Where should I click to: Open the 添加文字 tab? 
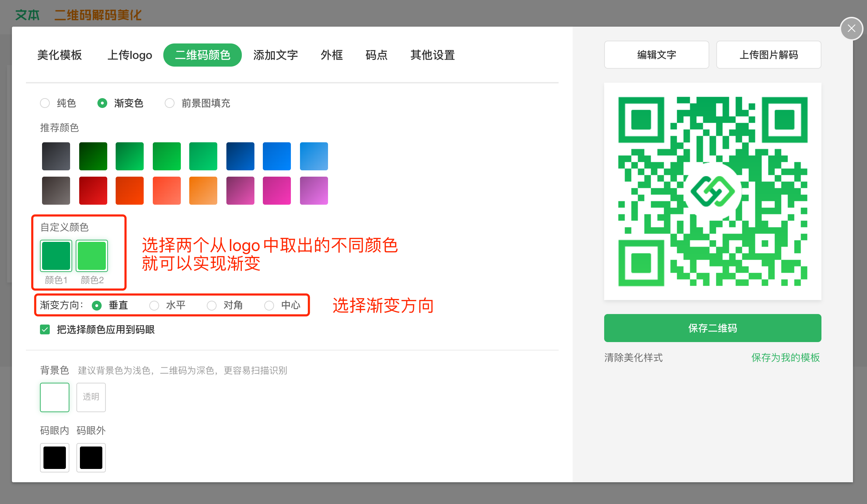tap(275, 55)
